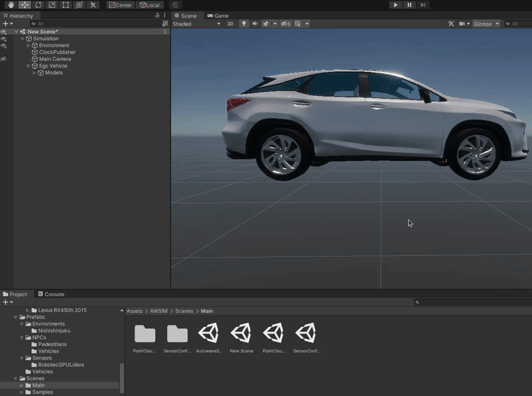Select the Hand tool in the toolbar
The height and width of the screenshot is (396, 532).
click(x=11, y=5)
